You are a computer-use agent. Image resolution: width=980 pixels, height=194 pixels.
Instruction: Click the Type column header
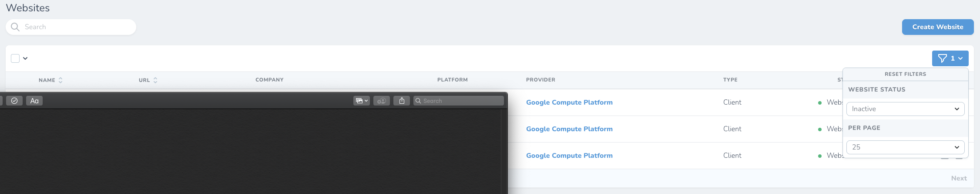point(730,80)
